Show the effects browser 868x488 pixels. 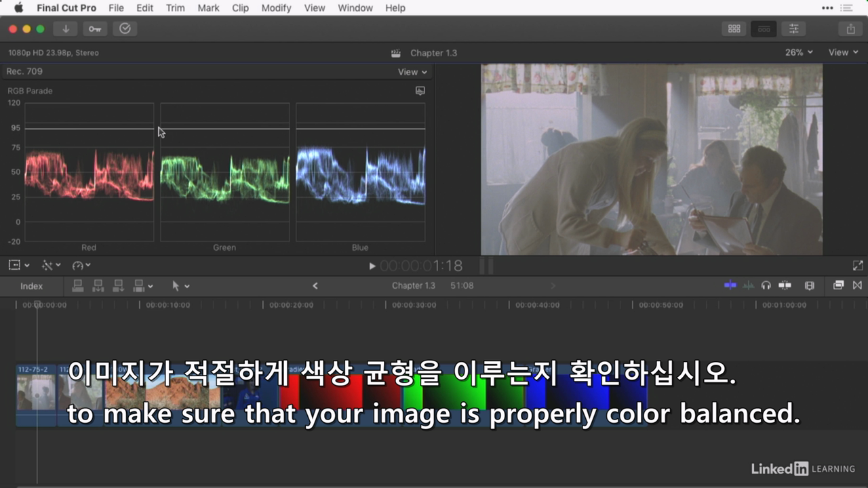click(x=838, y=285)
